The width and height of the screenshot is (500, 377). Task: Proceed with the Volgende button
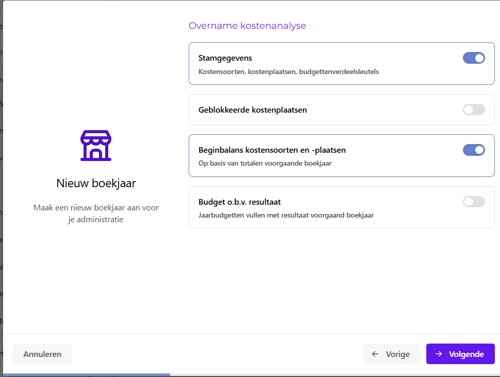460,354
